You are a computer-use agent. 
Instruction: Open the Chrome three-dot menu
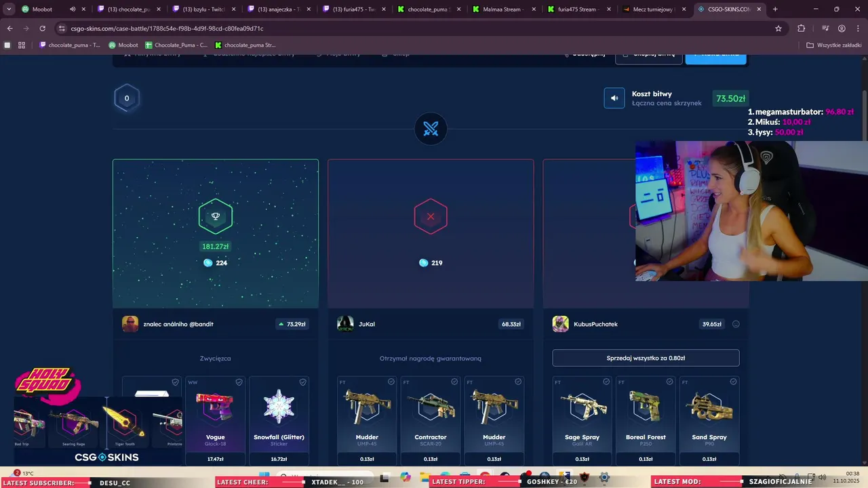(x=857, y=28)
